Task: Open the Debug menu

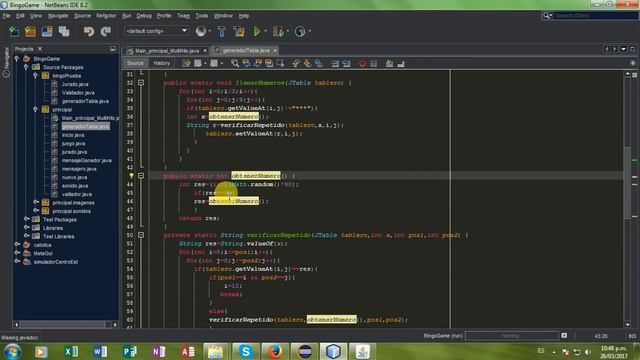Action: [144, 16]
